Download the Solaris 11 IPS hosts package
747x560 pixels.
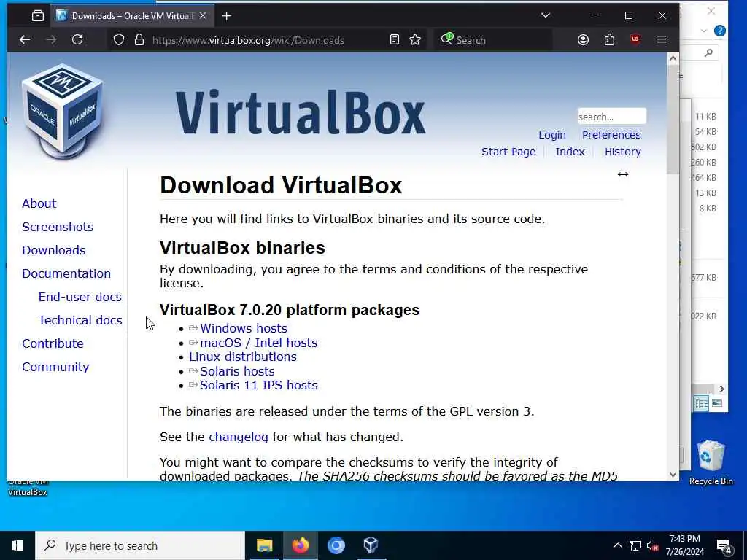point(259,385)
